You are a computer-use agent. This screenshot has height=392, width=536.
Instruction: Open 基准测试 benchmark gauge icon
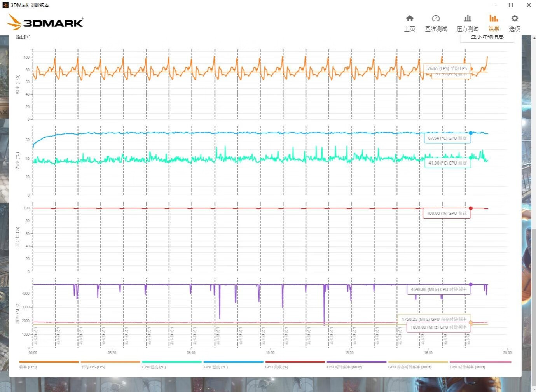click(x=436, y=23)
